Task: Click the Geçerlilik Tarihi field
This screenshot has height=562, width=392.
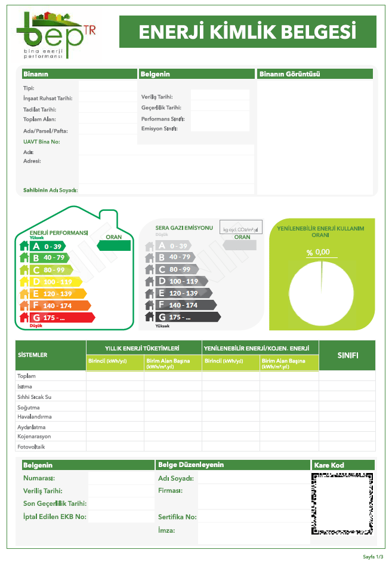Action: (x=220, y=106)
